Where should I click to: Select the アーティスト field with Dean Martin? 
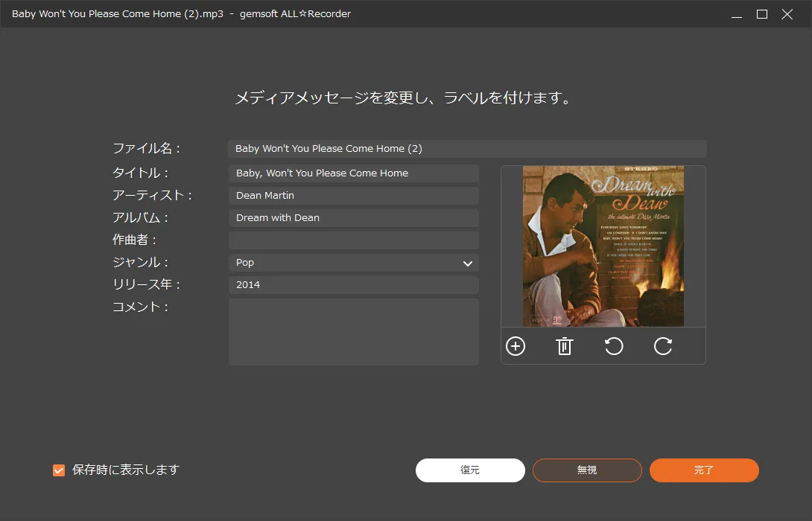tap(353, 196)
